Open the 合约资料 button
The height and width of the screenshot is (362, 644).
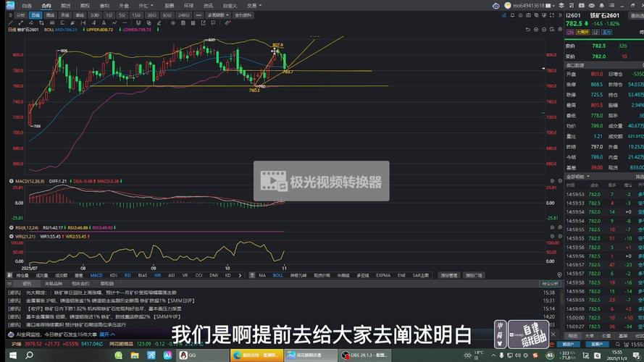243,15
